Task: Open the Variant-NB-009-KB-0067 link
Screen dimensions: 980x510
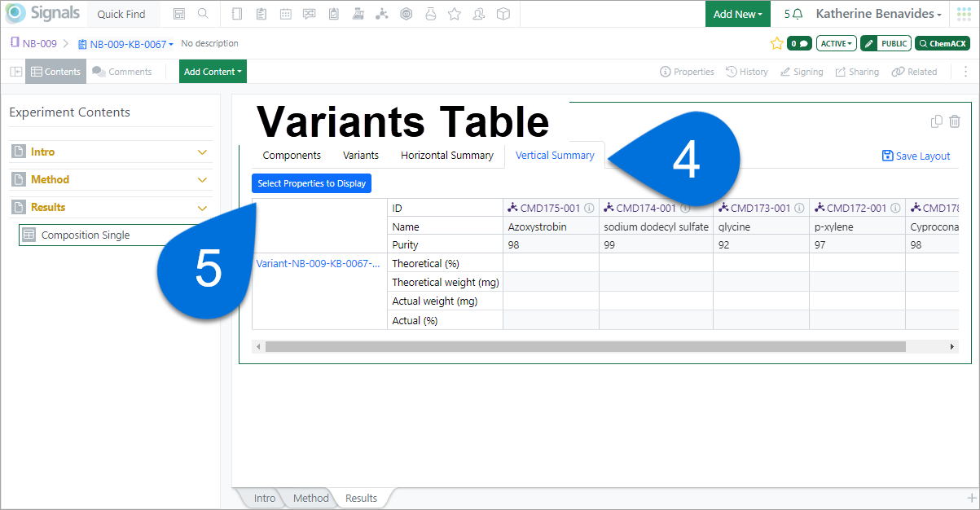Action: click(x=318, y=263)
